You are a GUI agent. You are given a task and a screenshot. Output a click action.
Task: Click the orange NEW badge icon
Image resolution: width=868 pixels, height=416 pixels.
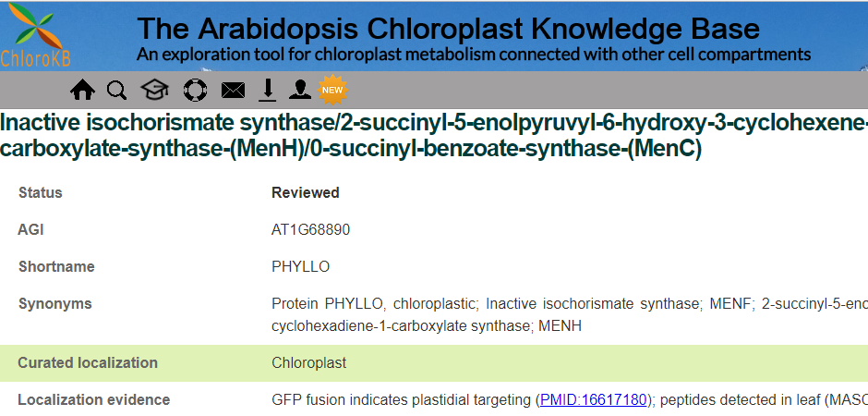pyautogui.click(x=332, y=90)
